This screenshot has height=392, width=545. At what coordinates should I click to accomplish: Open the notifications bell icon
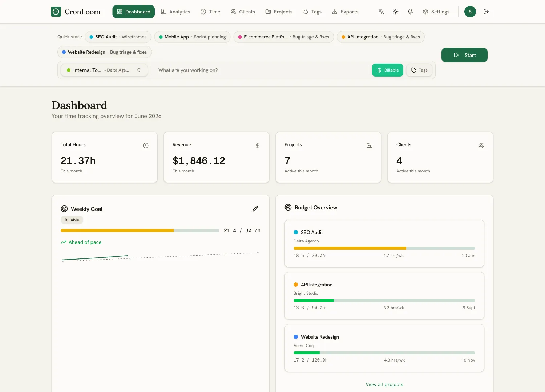click(x=410, y=12)
